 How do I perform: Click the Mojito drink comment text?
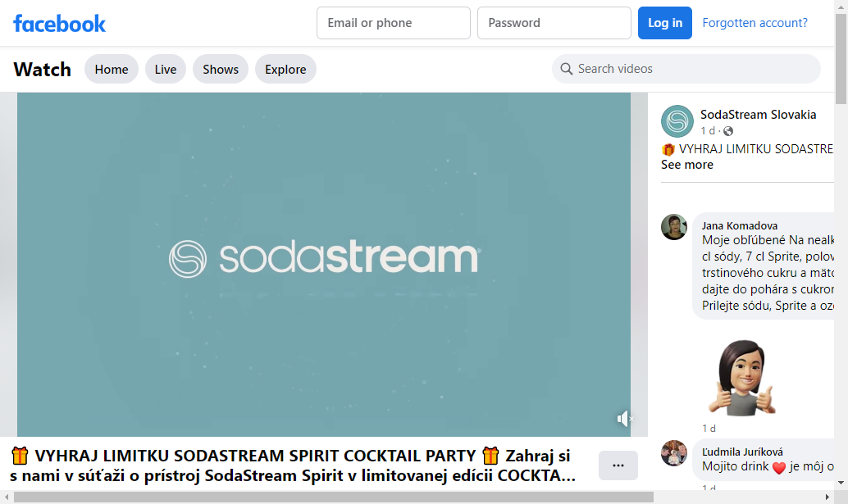coord(768,467)
